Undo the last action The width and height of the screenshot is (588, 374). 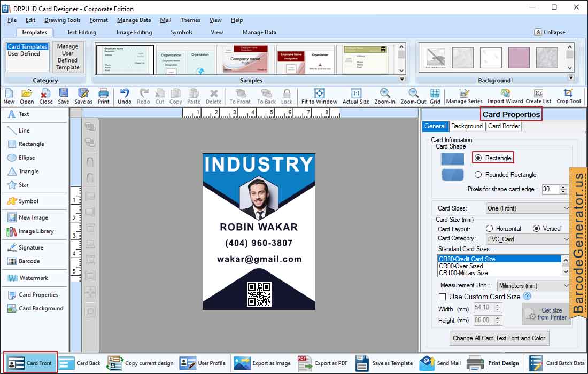[x=125, y=96]
